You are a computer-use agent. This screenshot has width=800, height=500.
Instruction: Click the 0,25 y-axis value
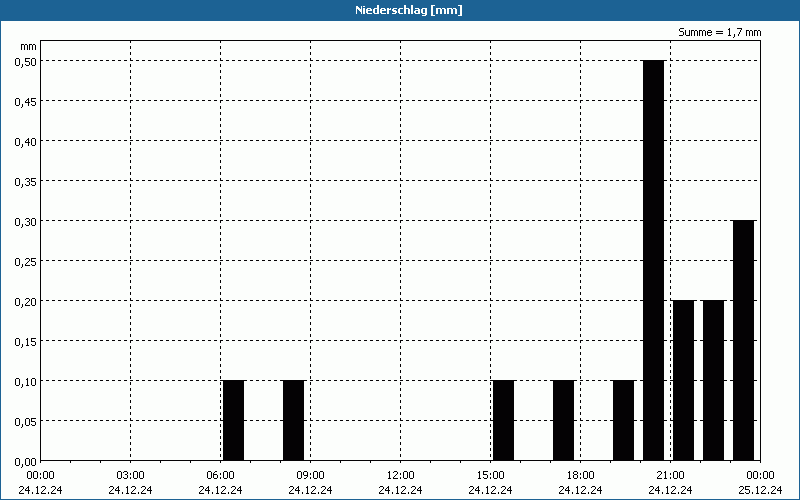(26, 262)
